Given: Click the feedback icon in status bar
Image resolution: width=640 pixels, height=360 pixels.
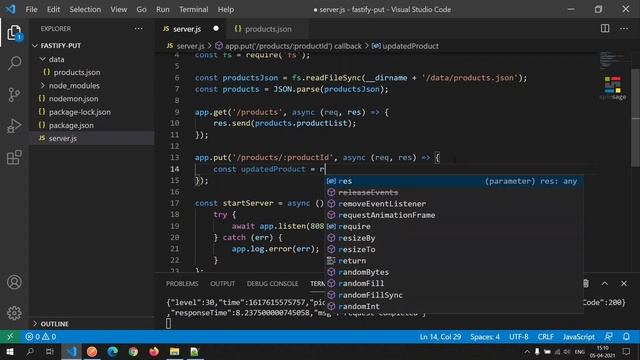Looking at the screenshot, I should (608, 337).
